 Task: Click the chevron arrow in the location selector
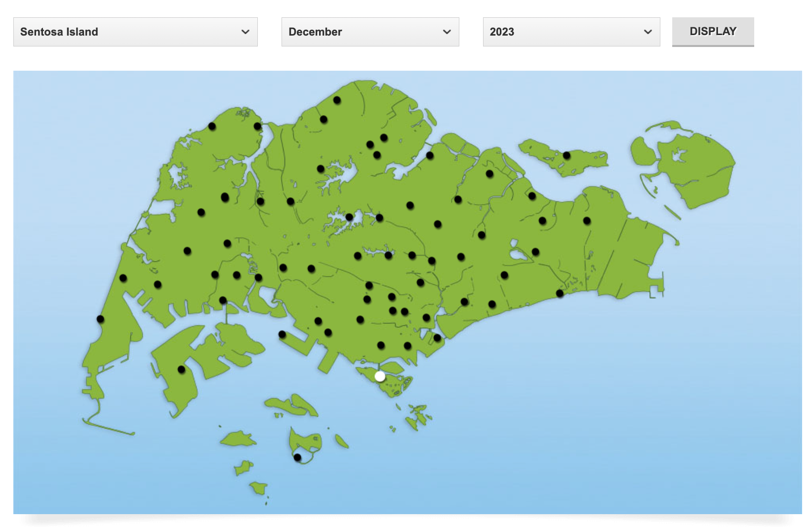tap(245, 32)
